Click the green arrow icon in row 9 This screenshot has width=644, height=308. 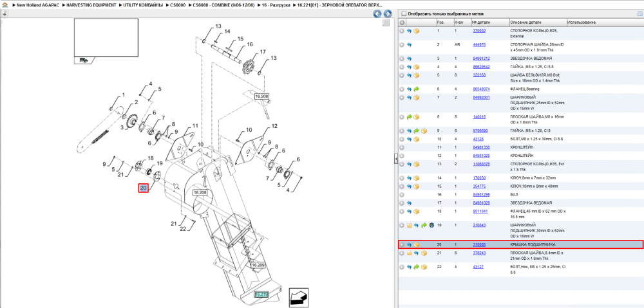[x=417, y=131]
